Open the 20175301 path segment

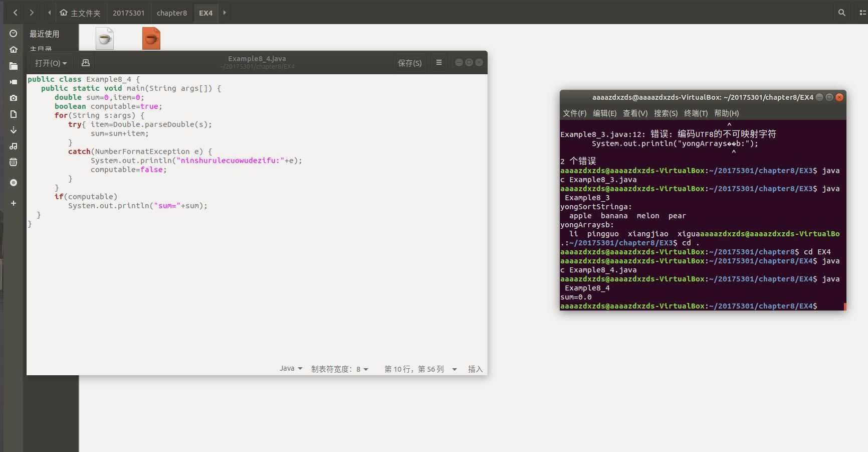(x=128, y=13)
